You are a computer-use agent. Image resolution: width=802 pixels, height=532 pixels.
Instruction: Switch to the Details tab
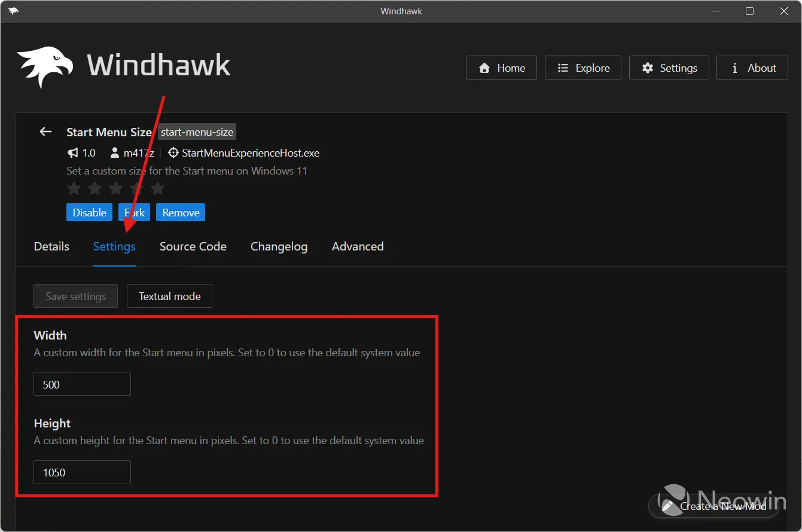51,246
